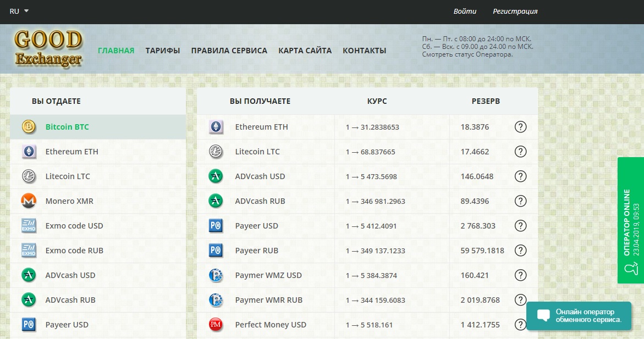
Task: Click the question mark icon for Ethereum ETH reserve
Action: [x=520, y=127]
